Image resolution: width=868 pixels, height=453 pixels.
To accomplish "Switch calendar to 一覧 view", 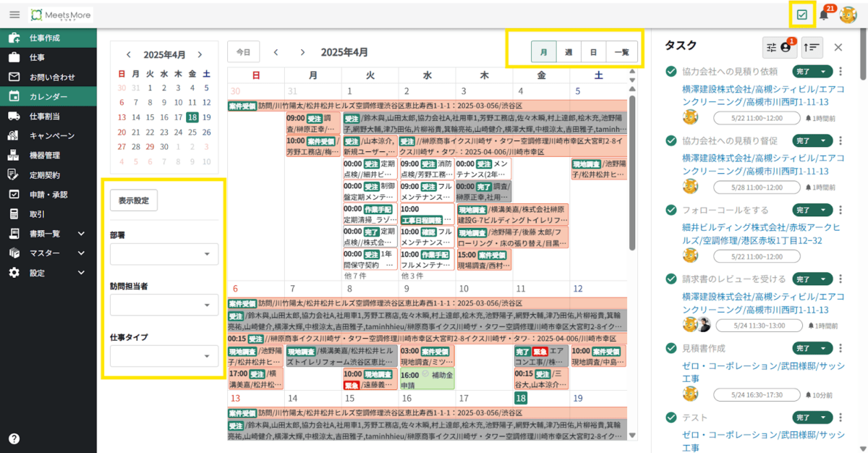I will pyautogui.click(x=621, y=52).
